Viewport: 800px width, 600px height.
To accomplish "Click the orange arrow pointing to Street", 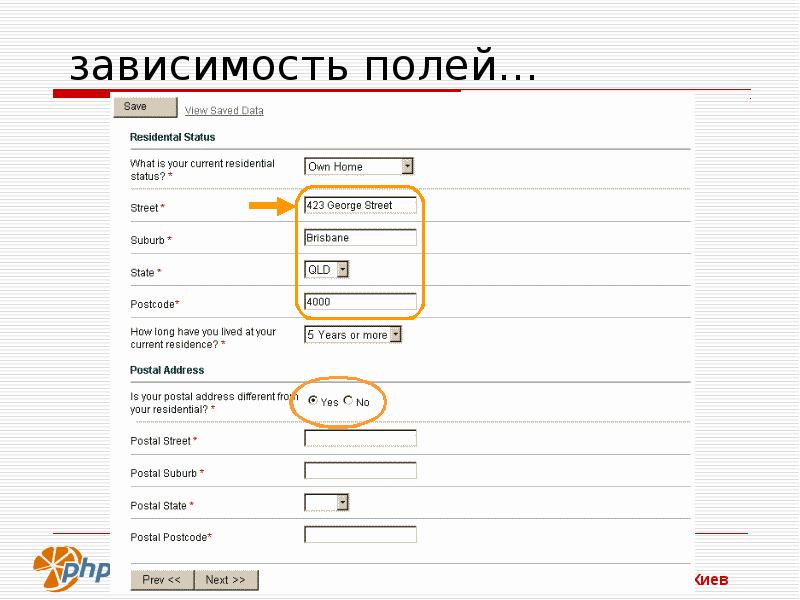I will click(268, 206).
